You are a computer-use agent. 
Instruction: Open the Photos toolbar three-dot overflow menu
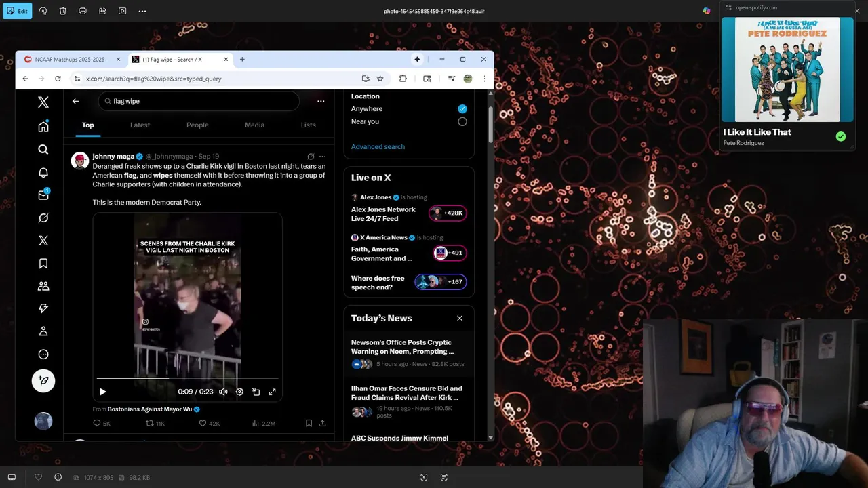pos(142,11)
